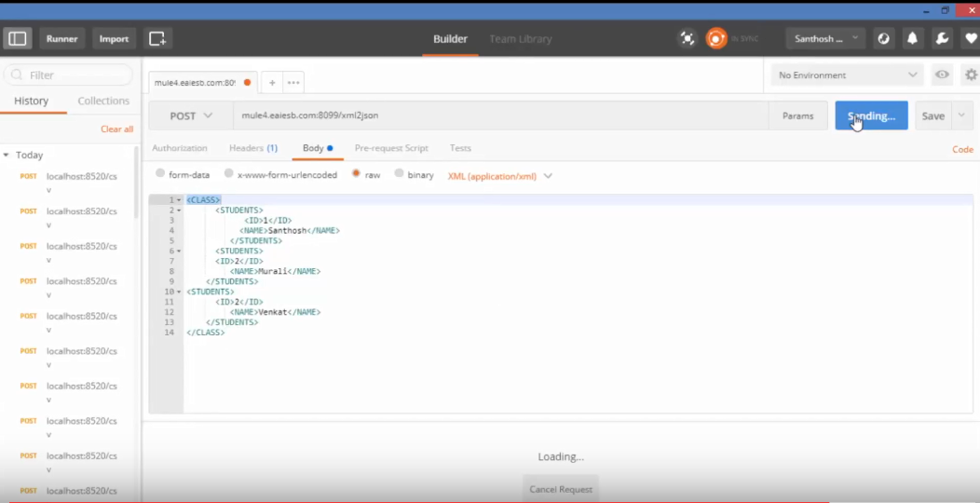
Task: Expand the No Environment dropdown
Action: pos(847,75)
